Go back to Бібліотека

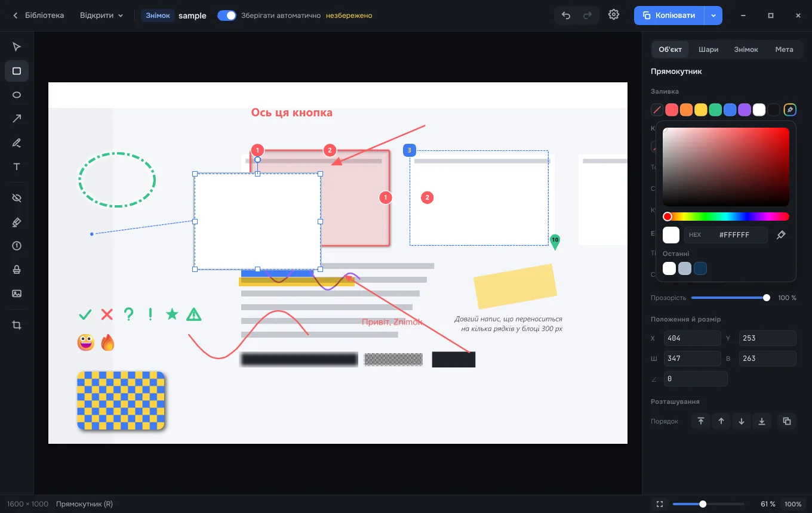tap(38, 16)
